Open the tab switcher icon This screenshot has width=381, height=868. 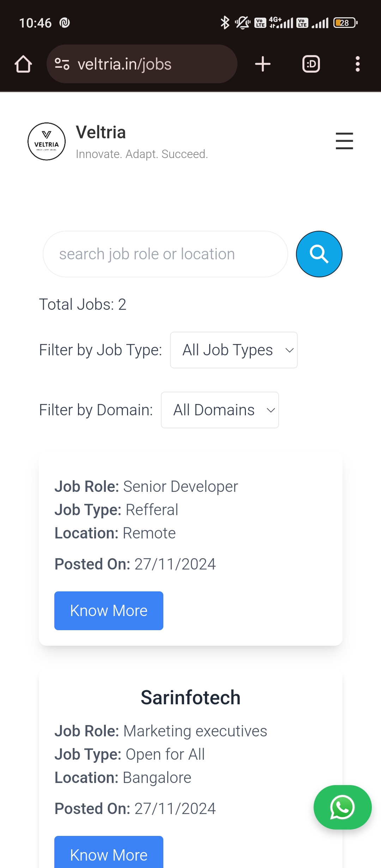311,64
